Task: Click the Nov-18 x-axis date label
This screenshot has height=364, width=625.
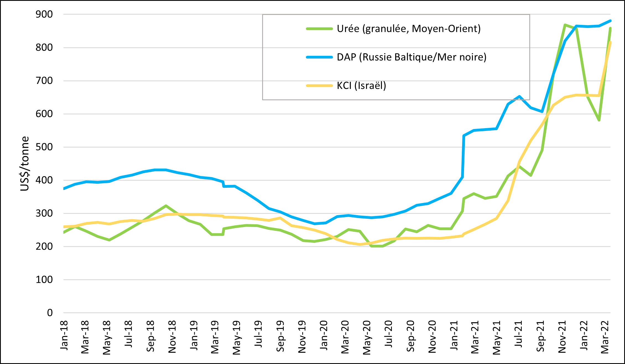Action: coord(172,336)
